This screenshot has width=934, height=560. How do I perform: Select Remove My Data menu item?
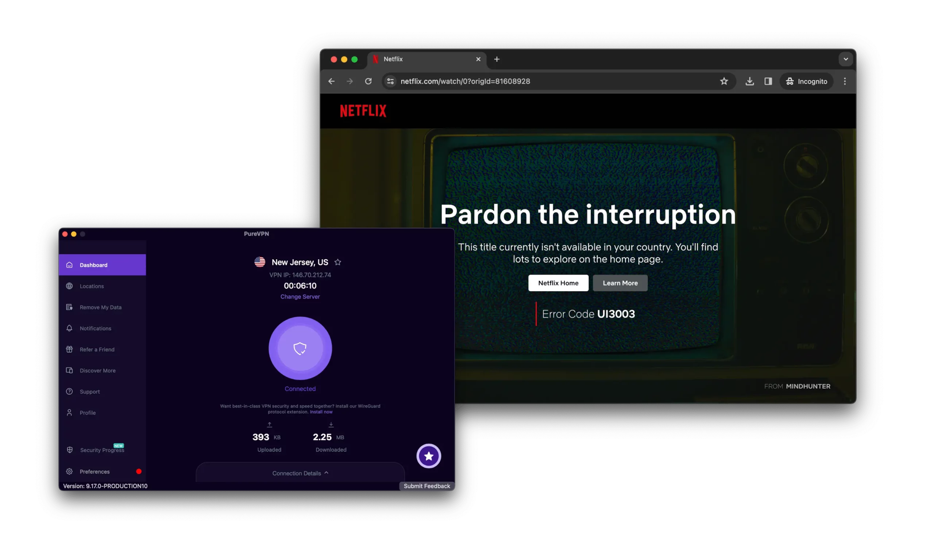(101, 307)
